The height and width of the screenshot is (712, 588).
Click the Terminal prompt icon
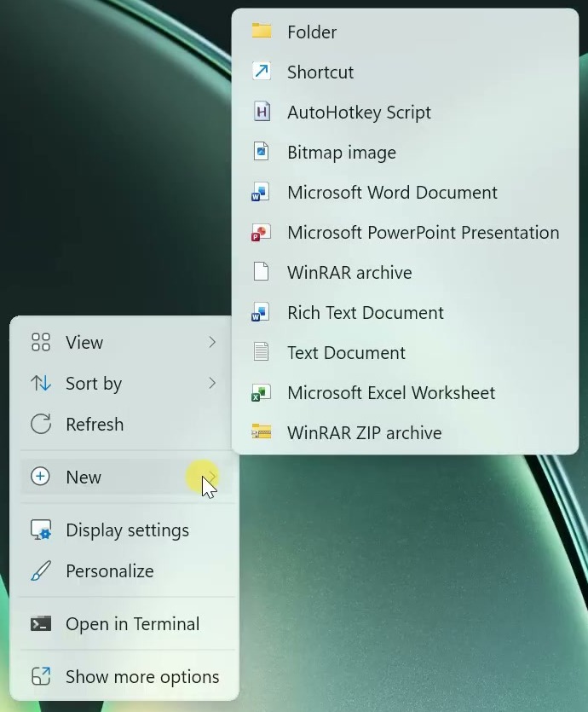tap(41, 623)
